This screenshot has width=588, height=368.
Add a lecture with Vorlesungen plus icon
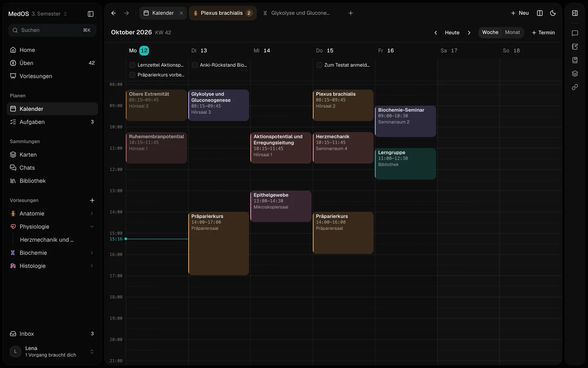click(x=92, y=200)
